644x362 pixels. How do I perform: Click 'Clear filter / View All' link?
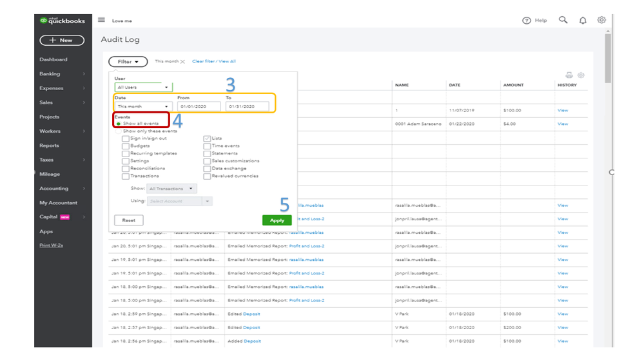(x=214, y=61)
